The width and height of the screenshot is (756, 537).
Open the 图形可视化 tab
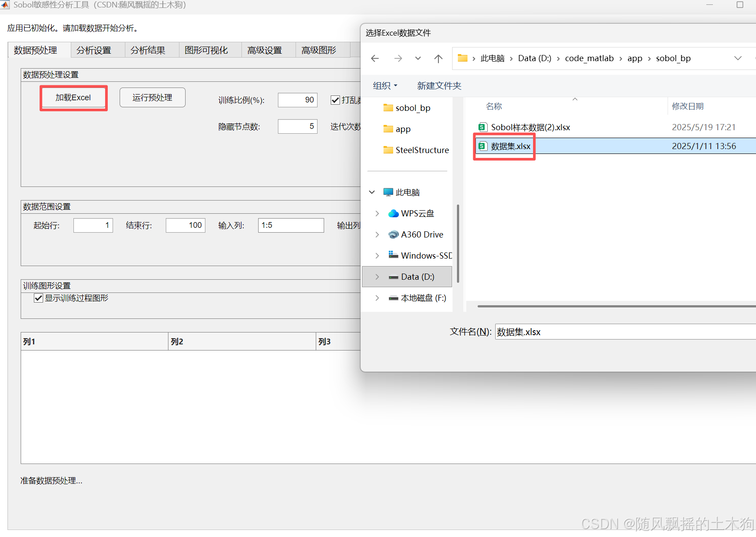[210, 50]
